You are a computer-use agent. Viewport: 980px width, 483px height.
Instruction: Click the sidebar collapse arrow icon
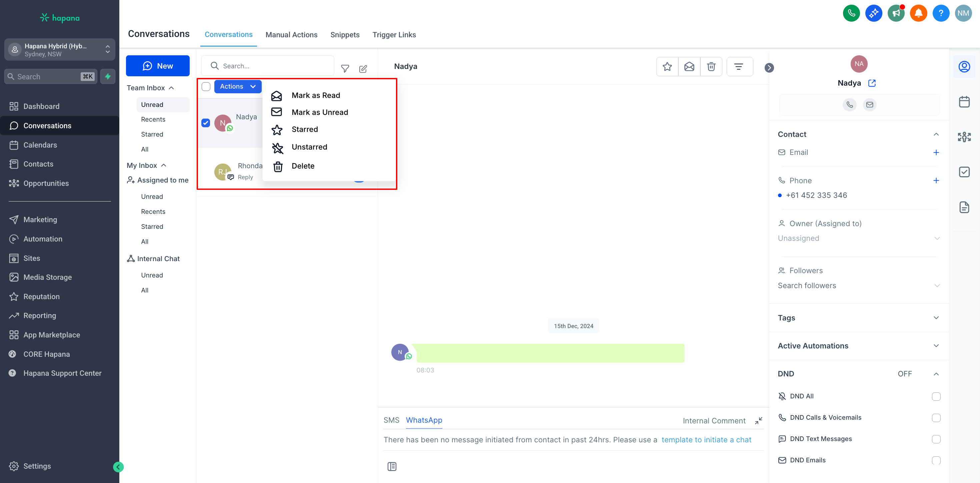pos(118,467)
